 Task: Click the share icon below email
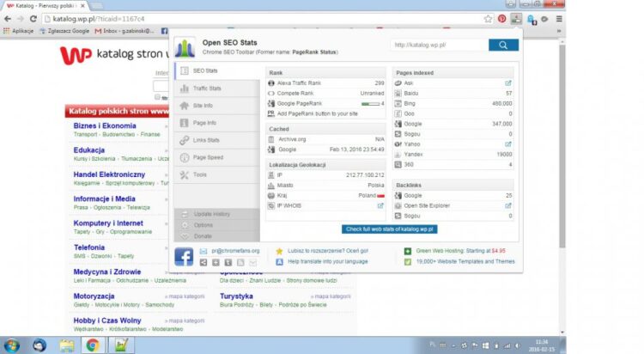[x=204, y=262]
